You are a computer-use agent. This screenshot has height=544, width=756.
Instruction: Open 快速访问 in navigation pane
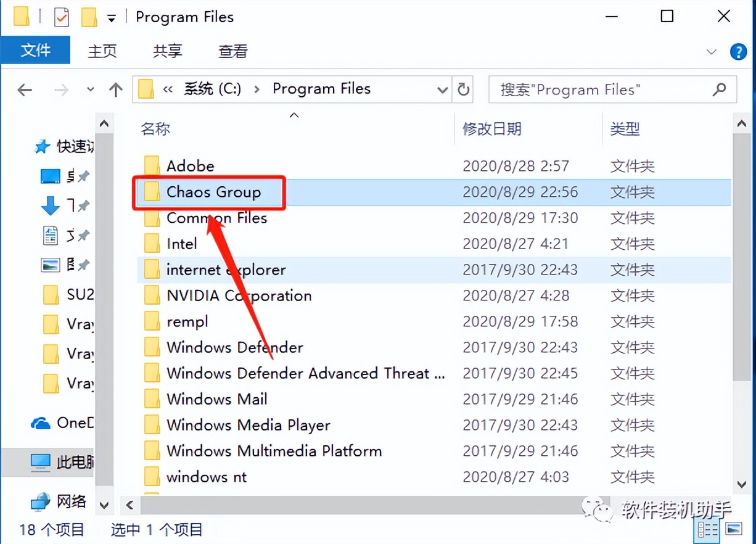(64, 147)
